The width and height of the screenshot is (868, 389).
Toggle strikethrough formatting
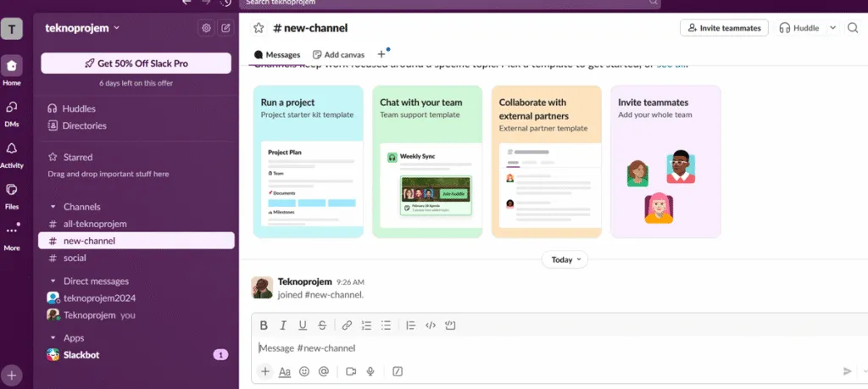click(322, 325)
